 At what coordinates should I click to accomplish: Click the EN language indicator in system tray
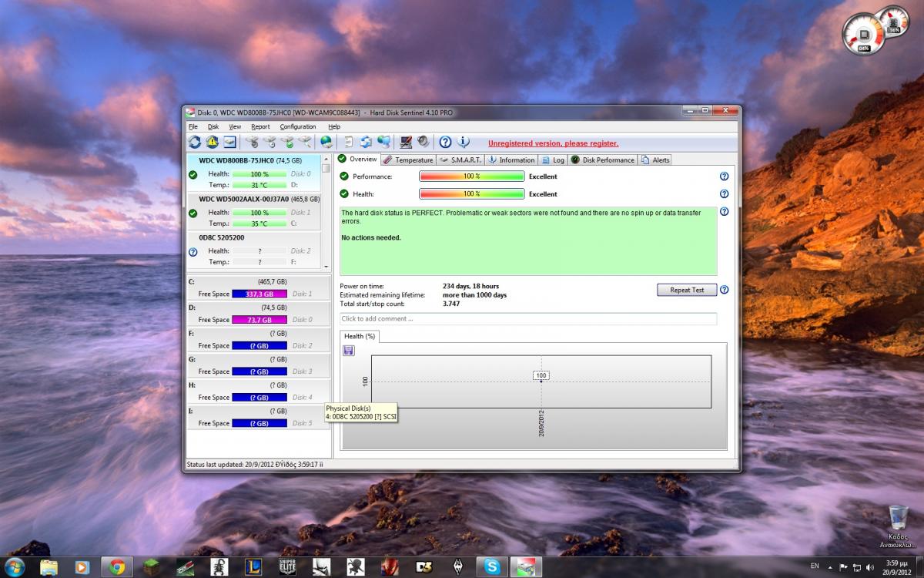(x=815, y=566)
